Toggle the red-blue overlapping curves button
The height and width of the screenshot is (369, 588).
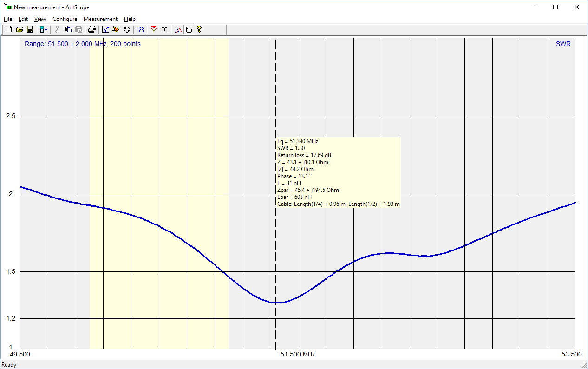coord(178,30)
